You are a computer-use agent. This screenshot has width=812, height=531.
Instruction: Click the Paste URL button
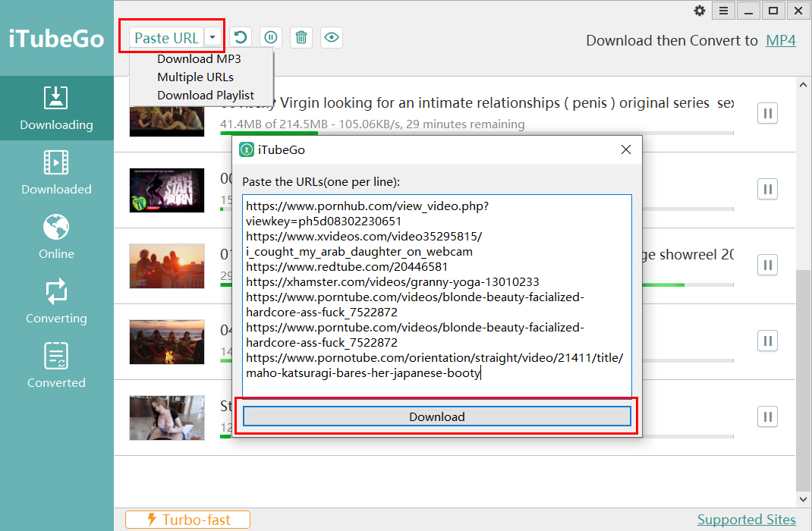[x=167, y=38]
